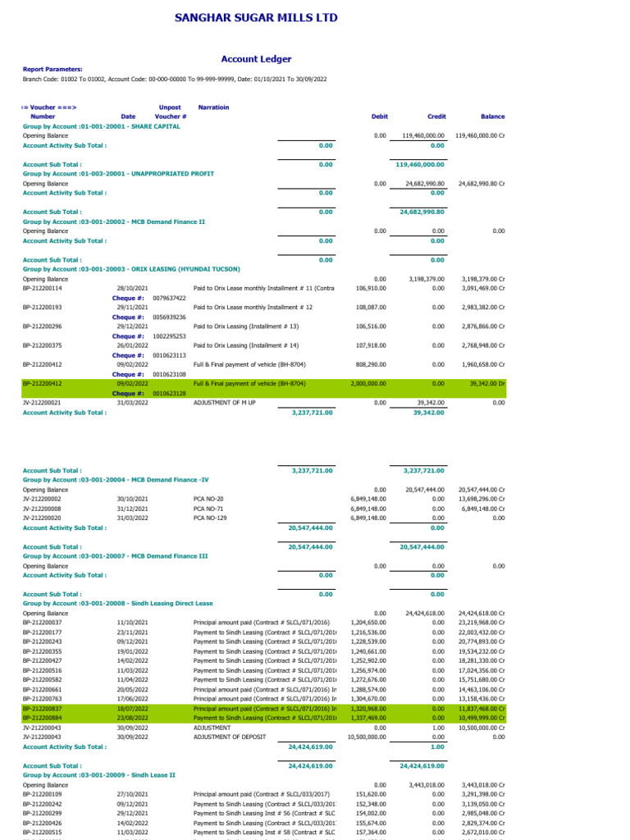
Task: Click the date 26/01/2022
Action: [132, 345]
